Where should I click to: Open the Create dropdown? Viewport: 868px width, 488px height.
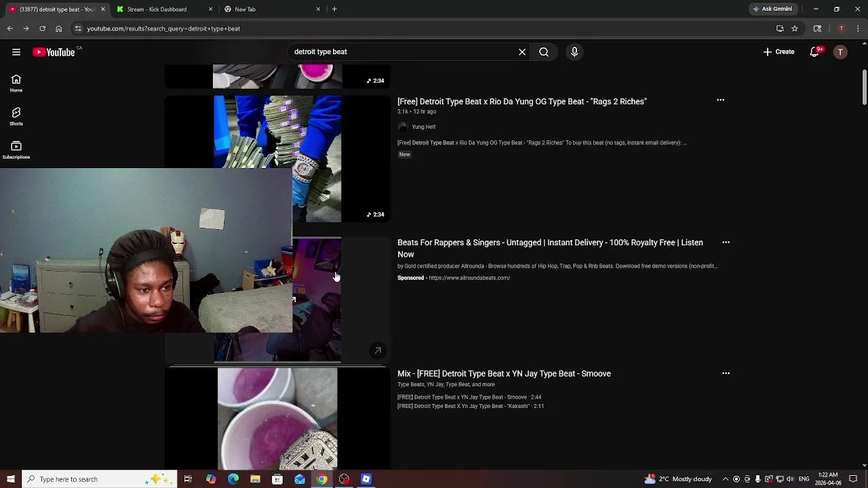pyautogui.click(x=778, y=52)
